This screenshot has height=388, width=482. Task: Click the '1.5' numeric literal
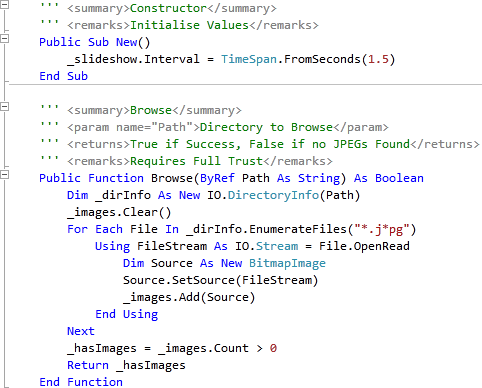coord(378,59)
